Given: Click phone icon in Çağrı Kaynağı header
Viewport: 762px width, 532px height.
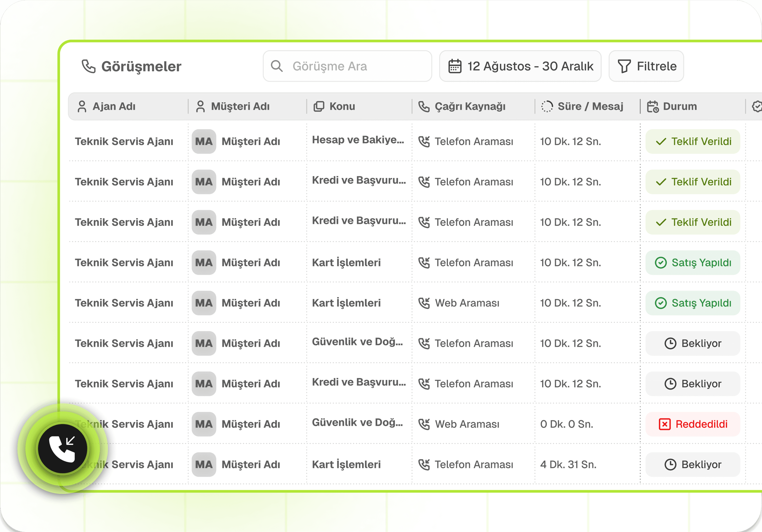Looking at the screenshot, I should [424, 107].
